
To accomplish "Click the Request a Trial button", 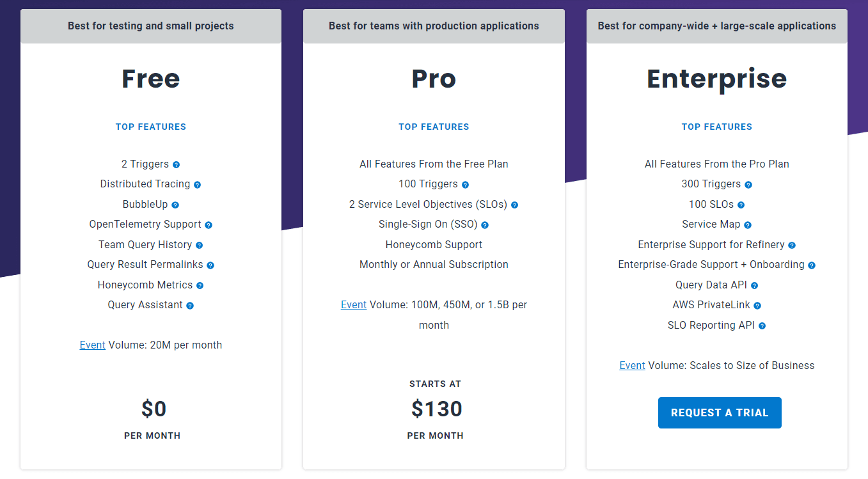I will tap(720, 413).
